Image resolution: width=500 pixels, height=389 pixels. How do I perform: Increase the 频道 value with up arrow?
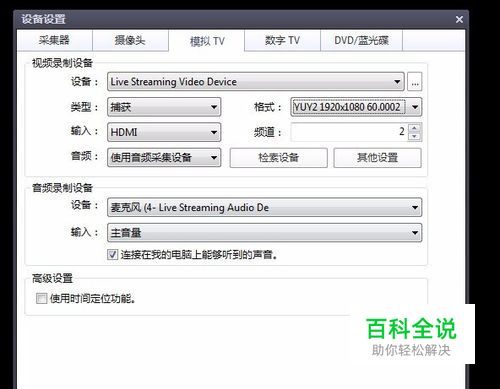point(414,128)
